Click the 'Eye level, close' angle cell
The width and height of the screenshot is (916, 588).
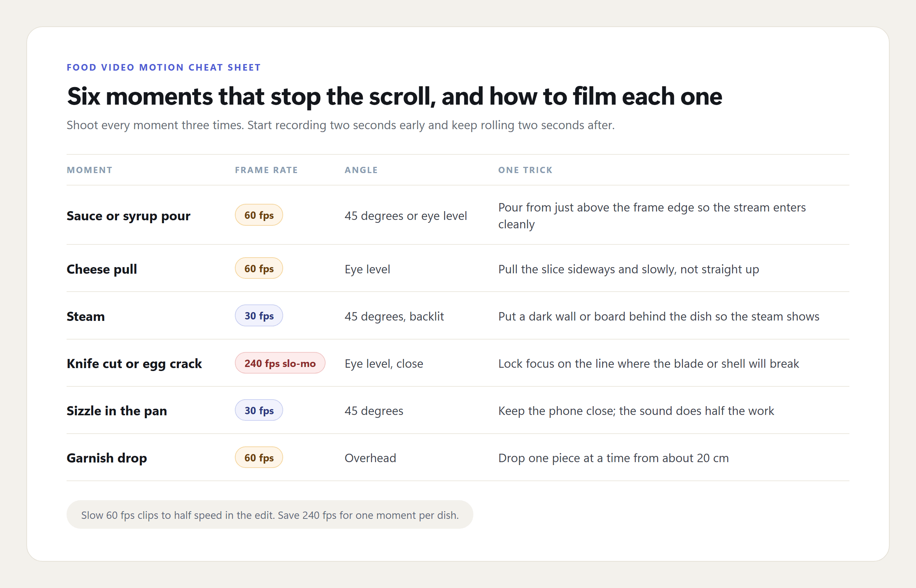pyautogui.click(x=384, y=363)
